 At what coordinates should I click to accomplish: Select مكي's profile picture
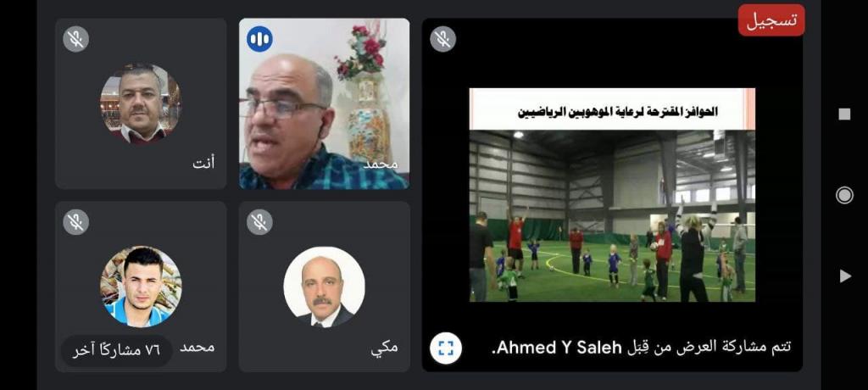click(324, 287)
